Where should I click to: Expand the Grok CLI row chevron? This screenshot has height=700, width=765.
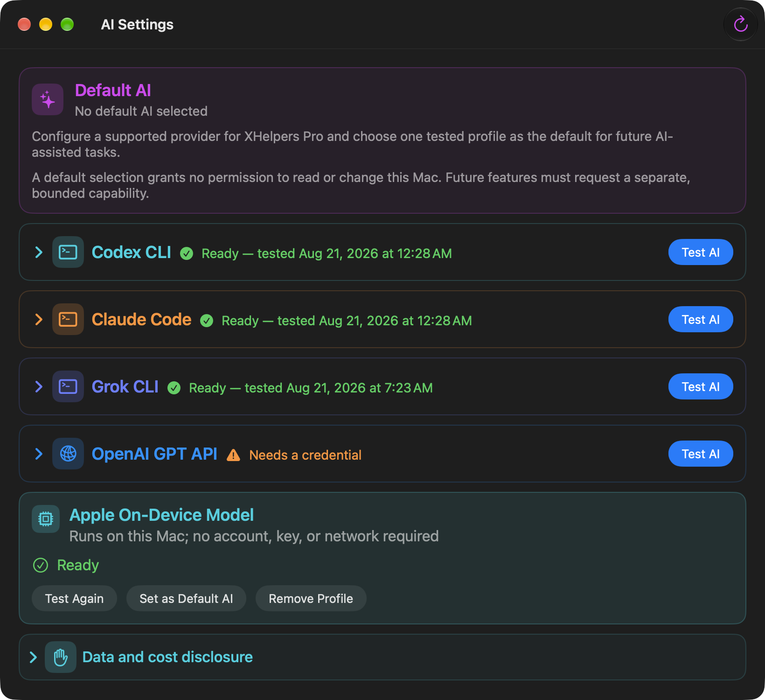(39, 387)
